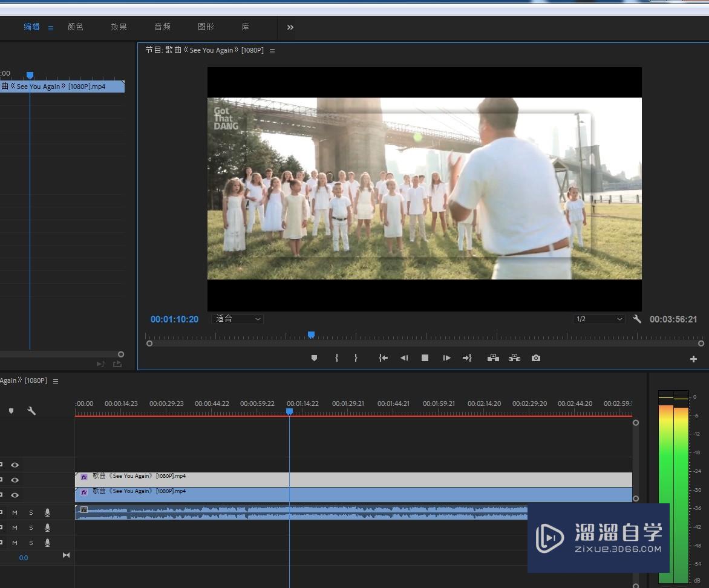Select the See You Again clip in effect controls

click(62, 87)
